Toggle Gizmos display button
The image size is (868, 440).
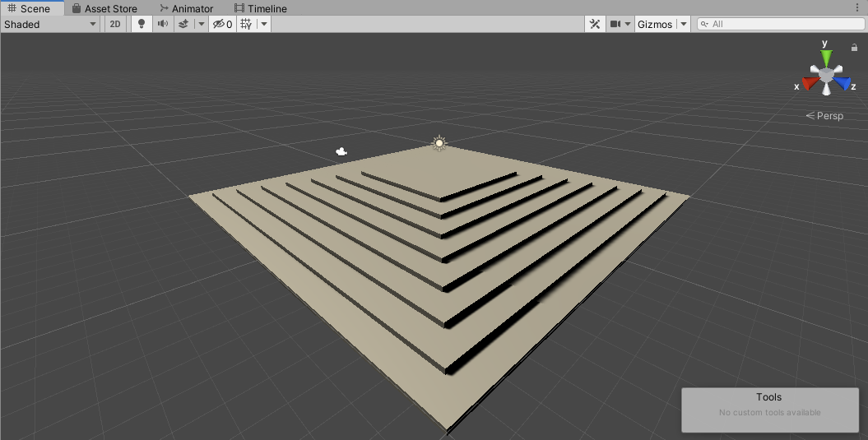[x=655, y=25]
